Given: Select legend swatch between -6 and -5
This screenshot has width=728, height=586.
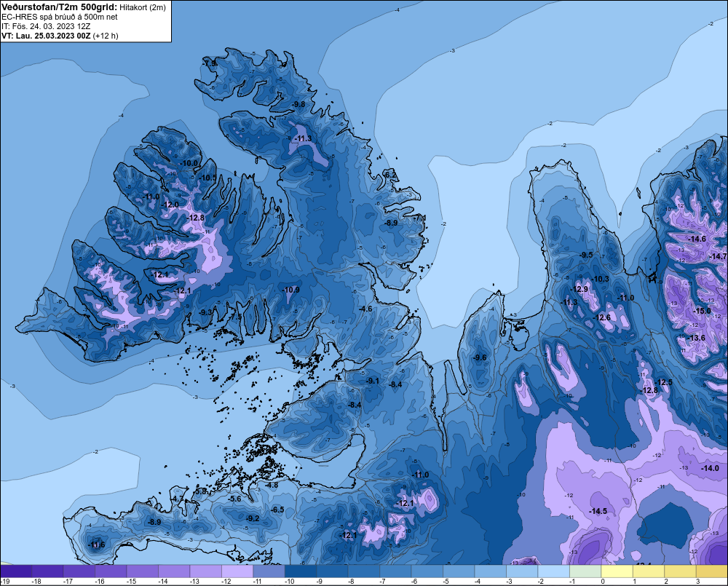Looking at the screenshot, I should tap(427, 571).
